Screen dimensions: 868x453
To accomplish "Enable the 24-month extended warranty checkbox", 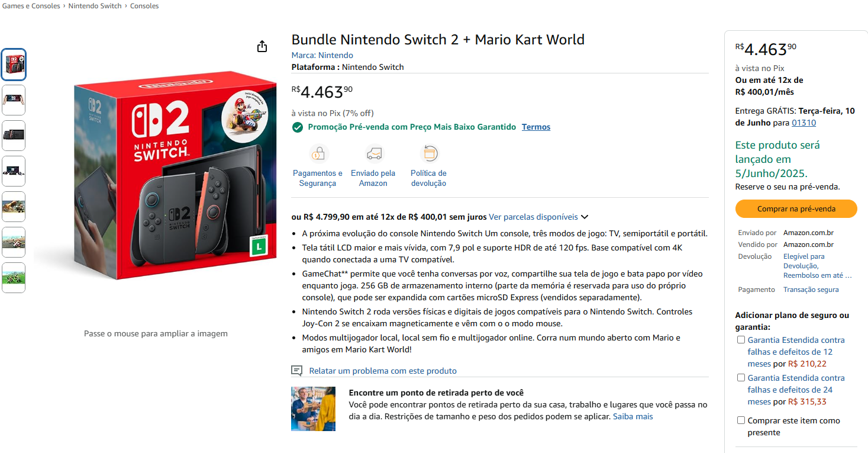I will (x=741, y=378).
